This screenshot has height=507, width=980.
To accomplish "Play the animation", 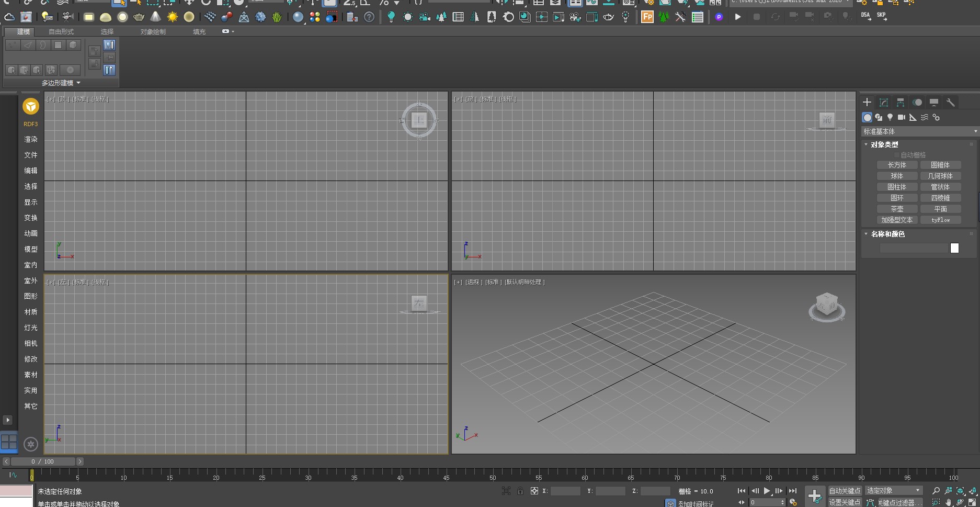I will point(767,491).
